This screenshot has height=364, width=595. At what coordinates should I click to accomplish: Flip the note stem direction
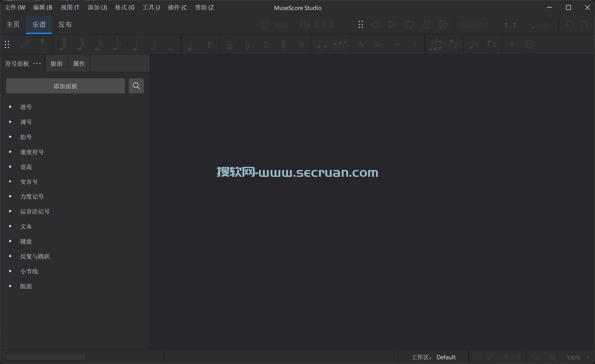click(x=453, y=44)
